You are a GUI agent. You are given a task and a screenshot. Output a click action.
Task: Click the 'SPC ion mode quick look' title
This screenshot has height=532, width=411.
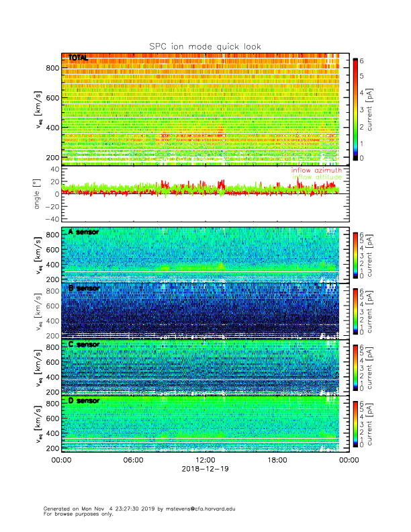point(205,46)
